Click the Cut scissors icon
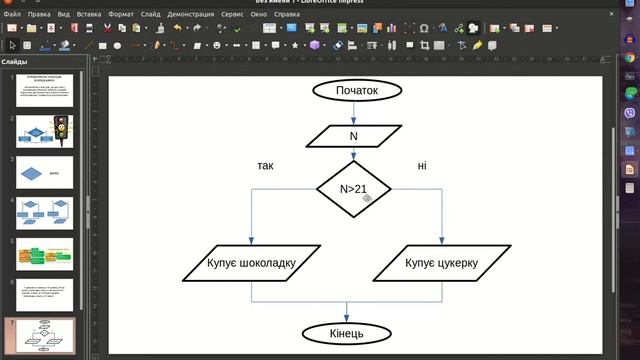Screen dimensions: 640x360 tap(107, 28)
